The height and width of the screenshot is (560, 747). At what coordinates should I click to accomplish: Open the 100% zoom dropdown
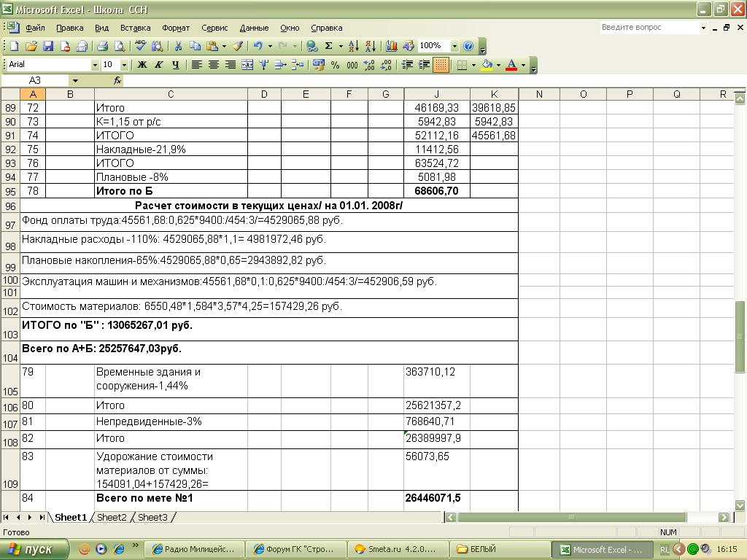(454, 46)
